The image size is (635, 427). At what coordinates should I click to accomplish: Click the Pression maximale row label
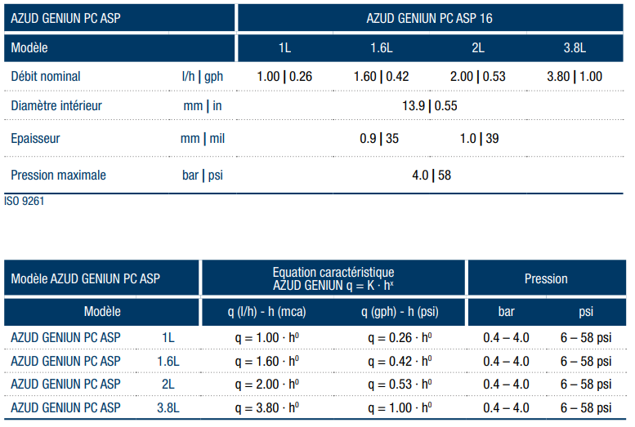tap(58, 175)
